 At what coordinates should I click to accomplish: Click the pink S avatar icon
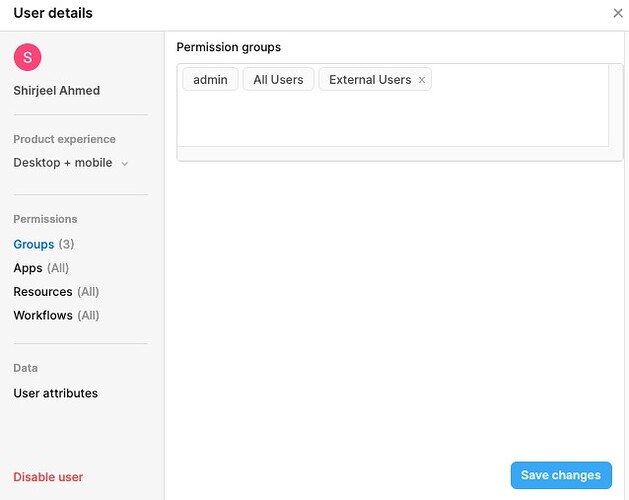28,57
